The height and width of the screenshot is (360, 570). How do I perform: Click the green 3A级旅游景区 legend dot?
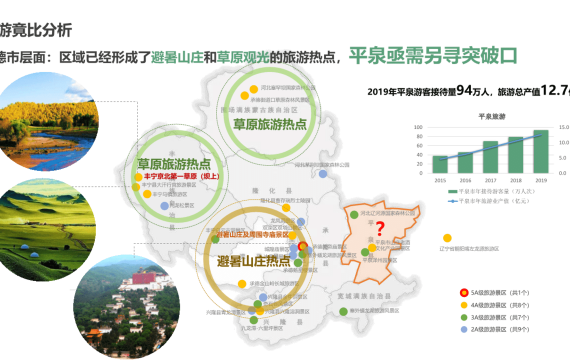(464, 317)
